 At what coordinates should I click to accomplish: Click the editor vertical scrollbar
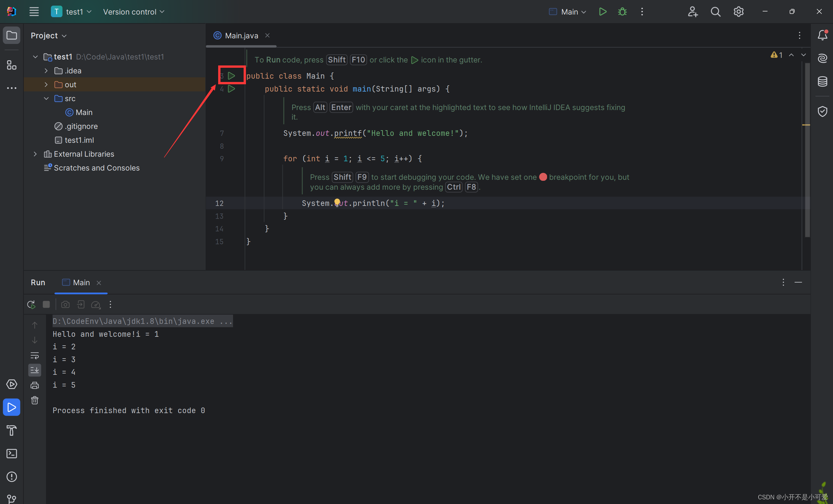tap(807, 149)
